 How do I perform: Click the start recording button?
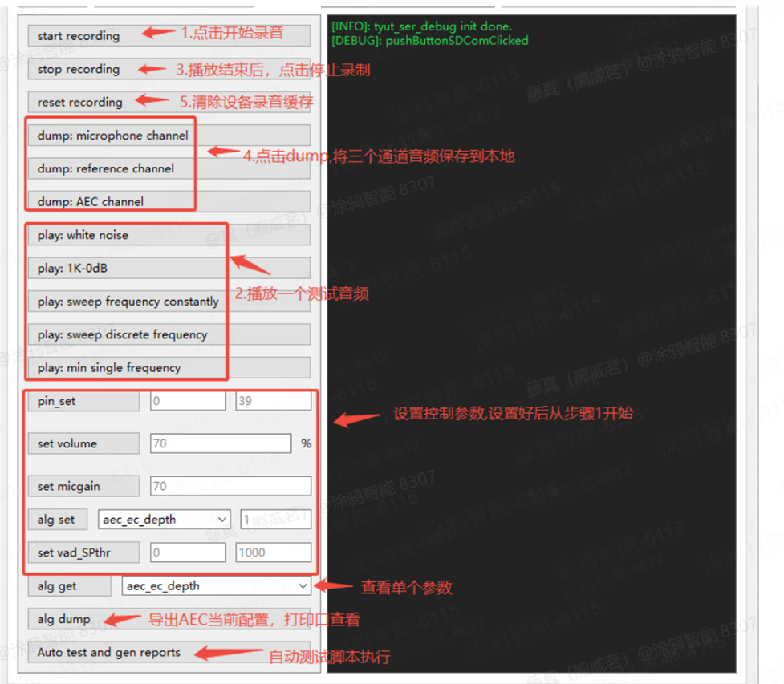[x=80, y=36]
